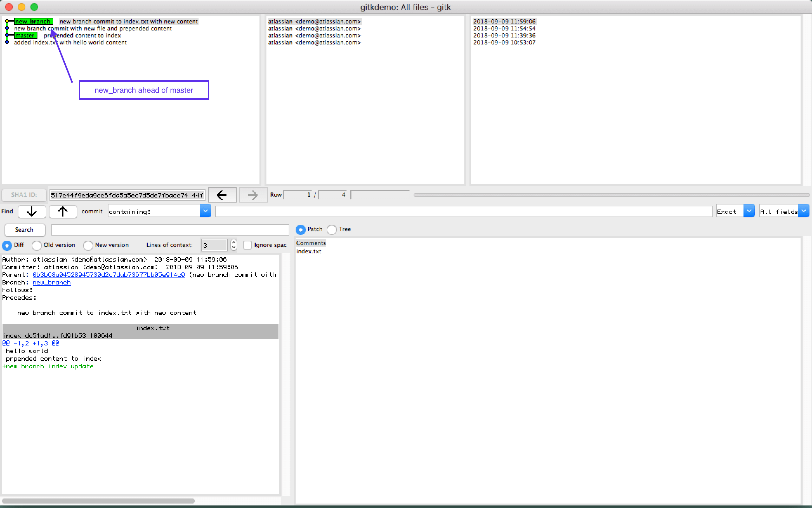Click the current Row number field
Viewport: 812px width, 508px height.
point(298,195)
